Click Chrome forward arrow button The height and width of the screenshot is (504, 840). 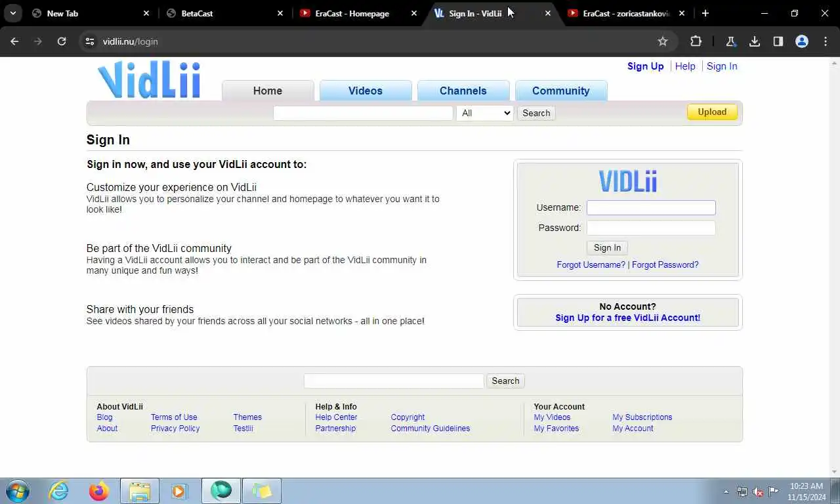coord(38,41)
